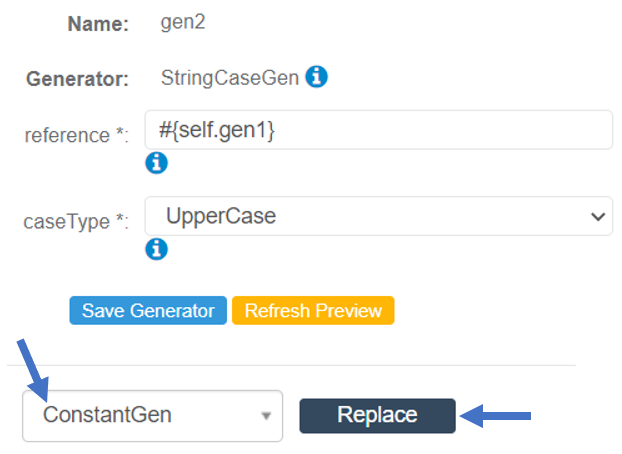This screenshot has width=622, height=454.
Task: Click the chevron on caseType select box
Action: click(x=597, y=216)
